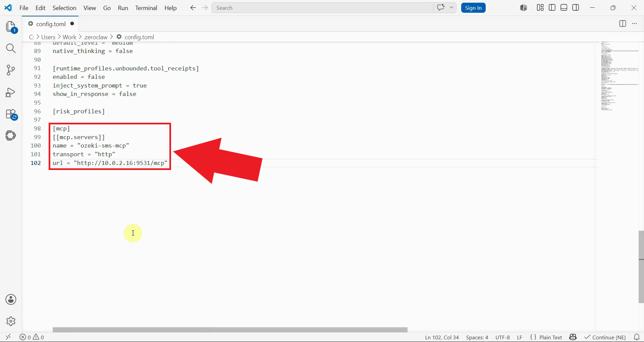Change end of line sequence LF
Screen dimensions: 644x342
click(x=520, y=337)
